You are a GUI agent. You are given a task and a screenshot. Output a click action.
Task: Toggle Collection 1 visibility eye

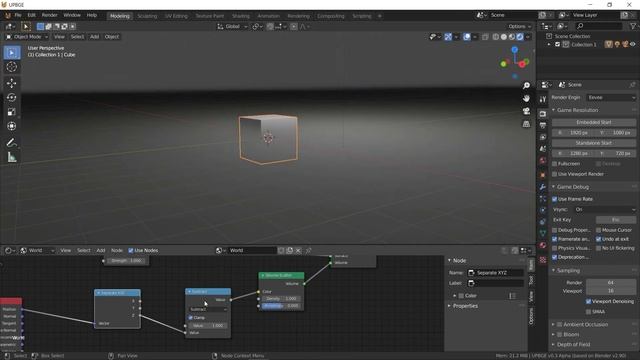tap(633, 44)
